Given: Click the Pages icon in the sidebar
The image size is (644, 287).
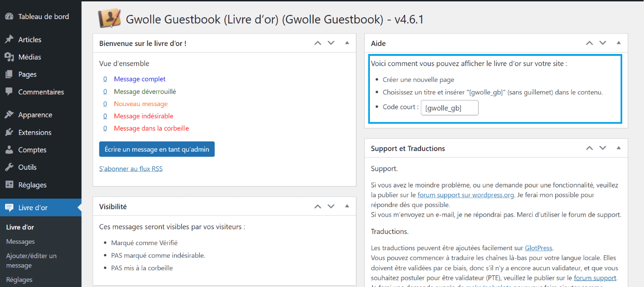Looking at the screenshot, I should click(x=9, y=74).
